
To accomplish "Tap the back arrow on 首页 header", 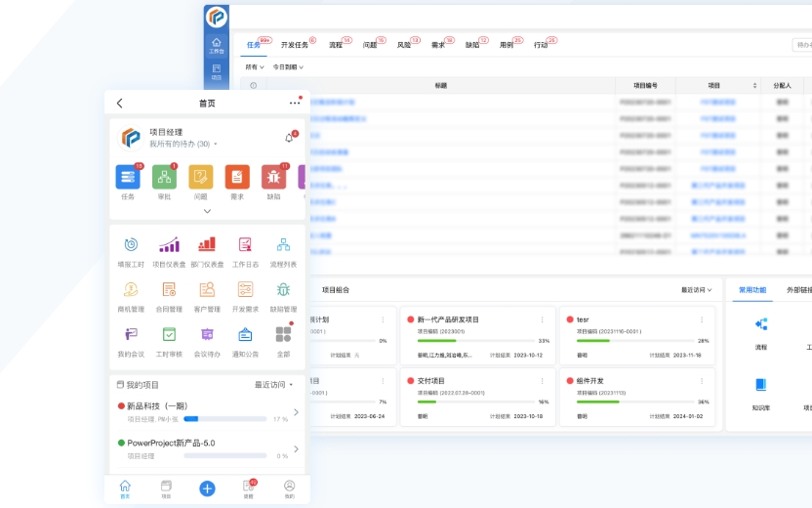I will (120, 103).
